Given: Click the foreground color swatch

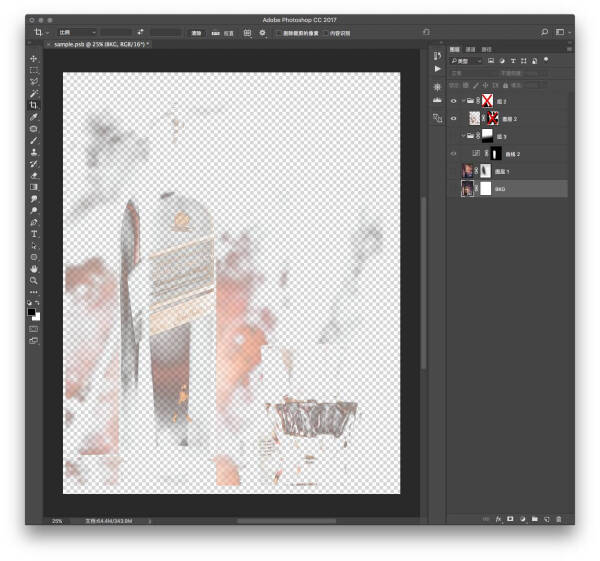Looking at the screenshot, I should coord(31,312).
